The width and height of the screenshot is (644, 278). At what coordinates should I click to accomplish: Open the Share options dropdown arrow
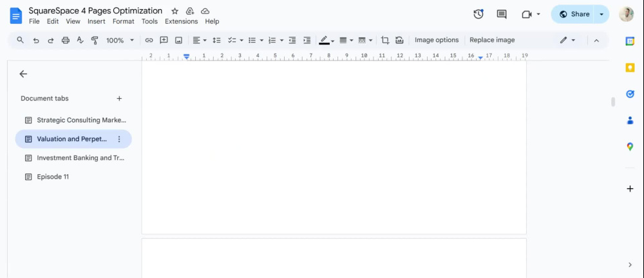click(x=601, y=14)
